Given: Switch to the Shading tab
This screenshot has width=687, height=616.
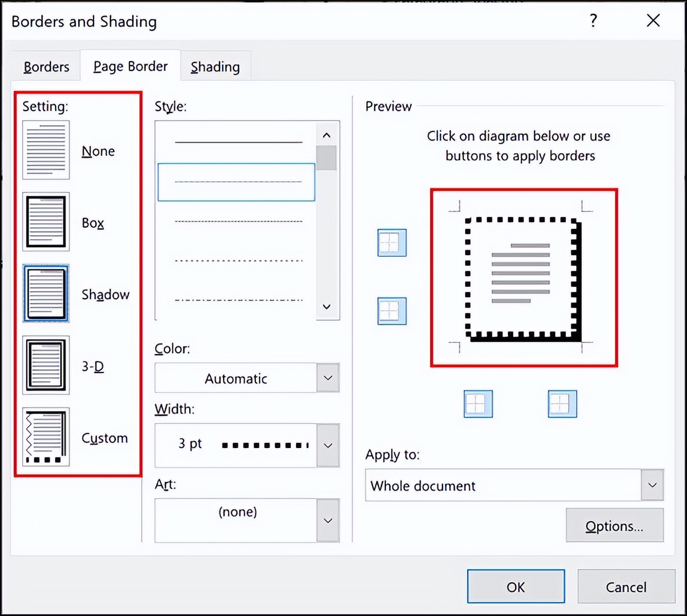Looking at the screenshot, I should pyautogui.click(x=215, y=67).
